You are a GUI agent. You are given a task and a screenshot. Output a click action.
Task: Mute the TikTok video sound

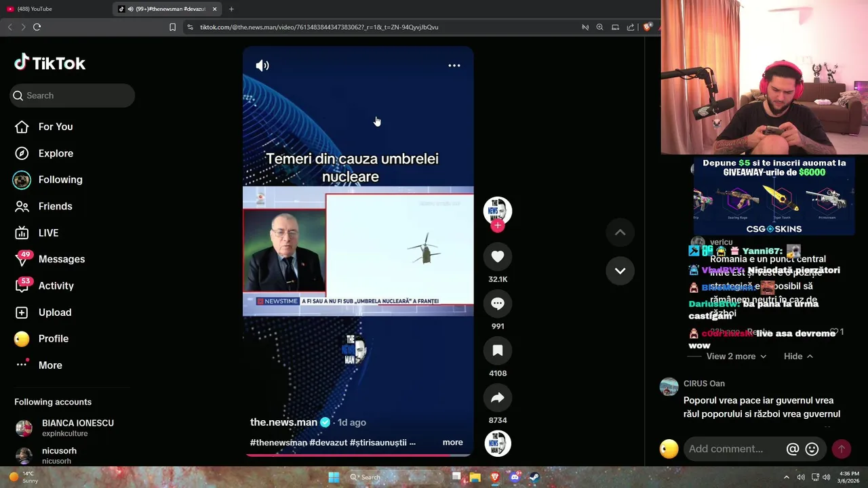pos(262,66)
